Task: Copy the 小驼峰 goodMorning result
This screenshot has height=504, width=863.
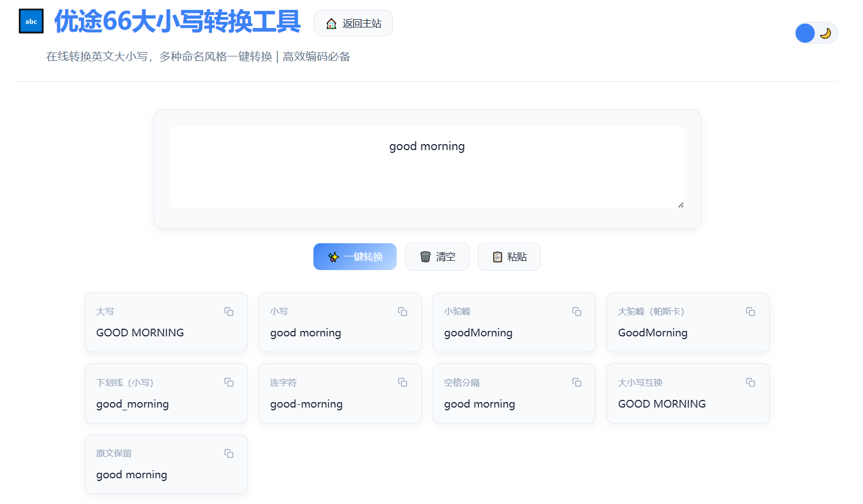Action: pos(577,312)
